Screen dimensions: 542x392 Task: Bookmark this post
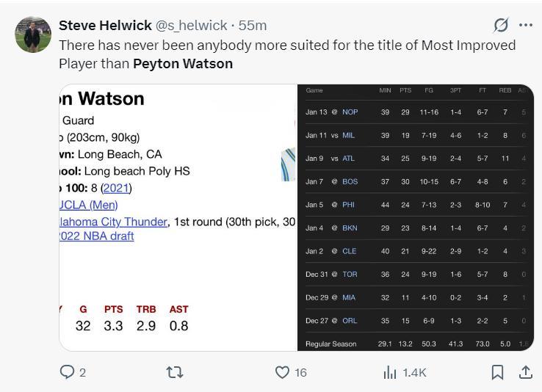[497, 373]
